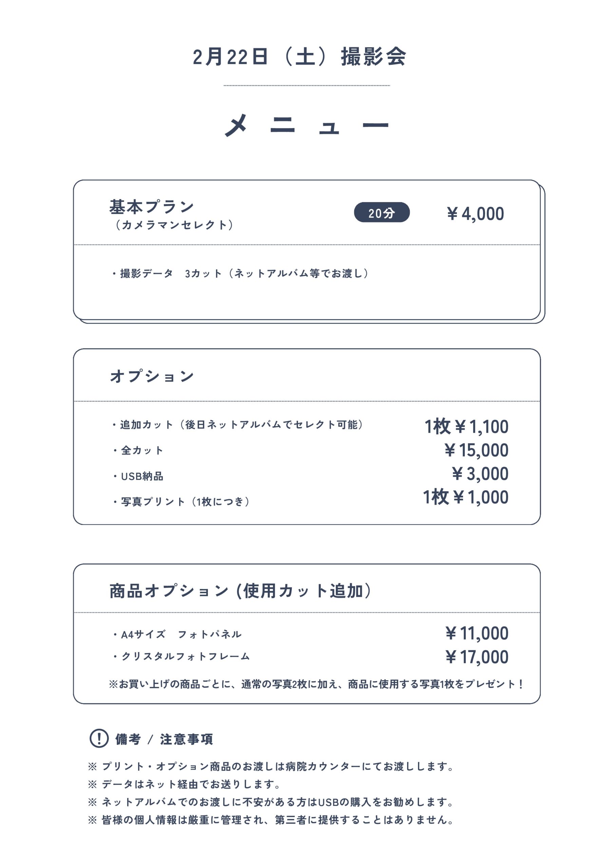Click the 20分 duration badge
The height and width of the screenshot is (868, 614).
pos(382,213)
